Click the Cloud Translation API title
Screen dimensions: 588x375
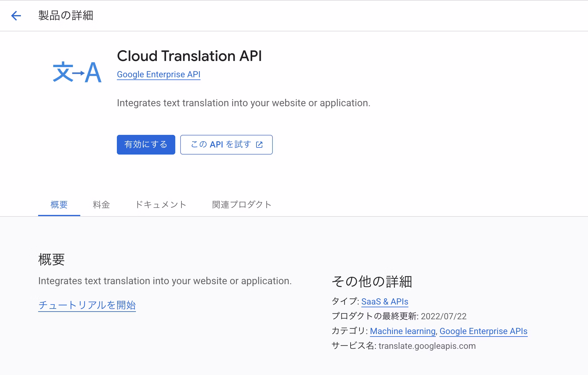[189, 56]
